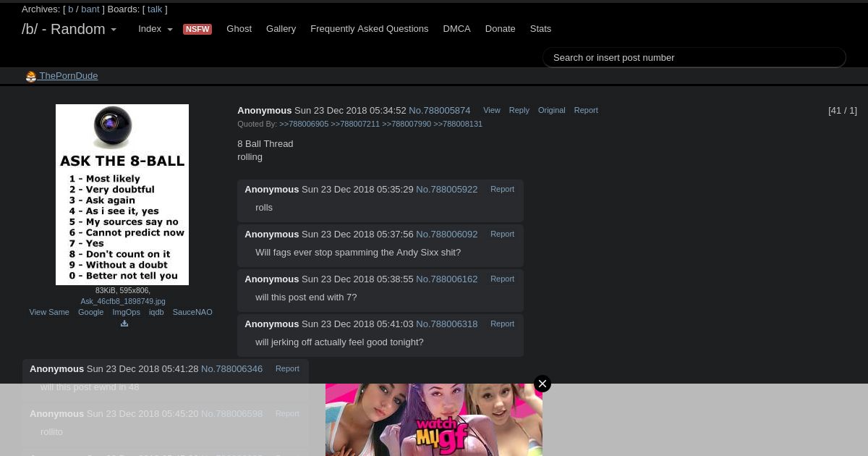Viewport: 868px width, 456px height.
Task: Open Ask_46cfb8_1898749.jpg file link
Action: coord(123,301)
